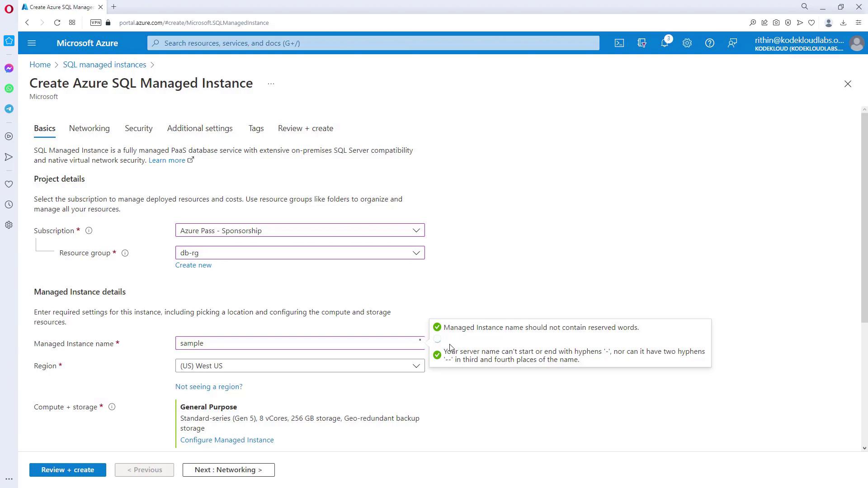Image resolution: width=868 pixels, height=488 pixels.
Task: Click the Subscription info icon
Action: pyautogui.click(x=89, y=231)
